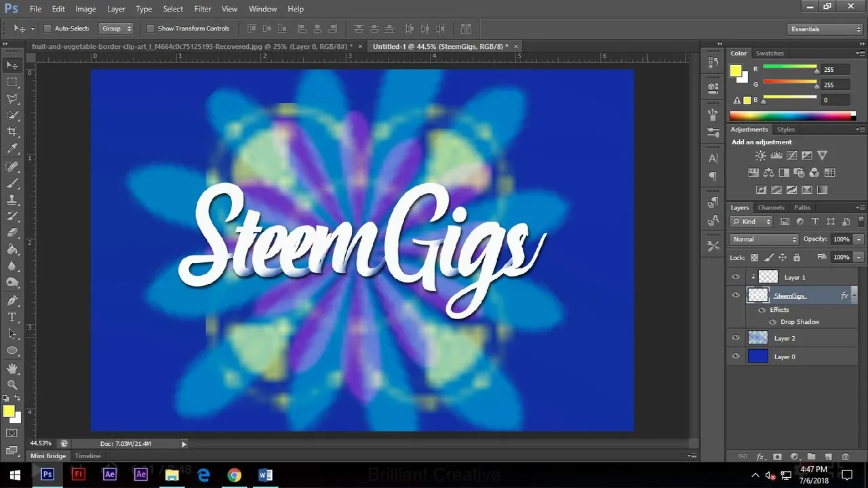Select the Paint Bucket tool
Viewport: 868px width, 488px height.
point(12,250)
